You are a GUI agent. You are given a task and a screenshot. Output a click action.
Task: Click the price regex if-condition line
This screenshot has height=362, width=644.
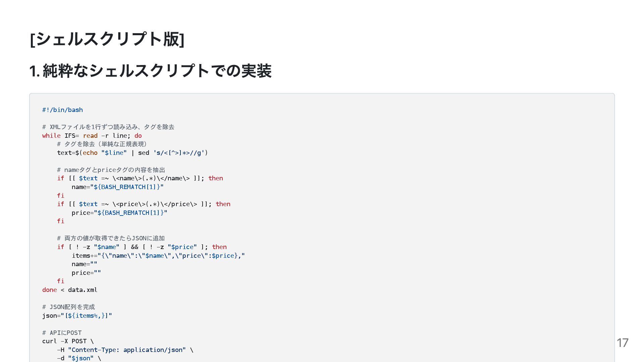pyautogui.click(x=144, y=204)
